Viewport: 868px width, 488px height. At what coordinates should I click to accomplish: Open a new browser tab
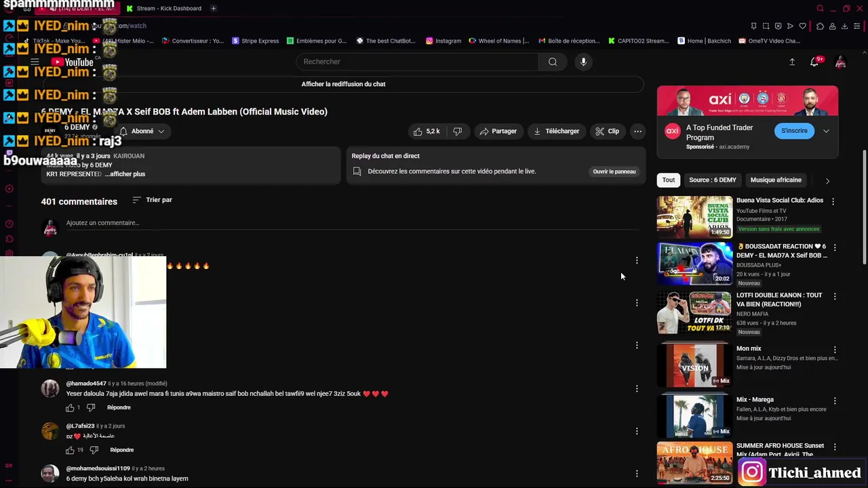point(213,8)
